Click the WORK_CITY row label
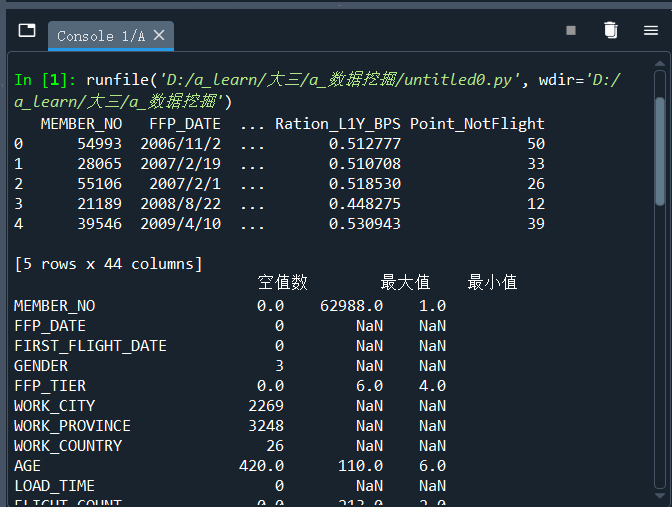The width and height of the screenshot is (672, 507). point(55,406)
